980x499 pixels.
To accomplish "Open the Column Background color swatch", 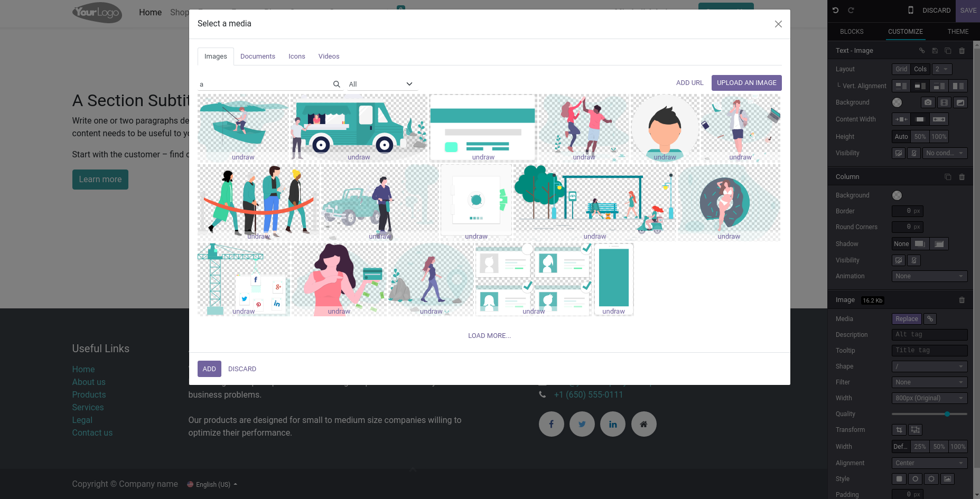I will (x=897, y=195).
